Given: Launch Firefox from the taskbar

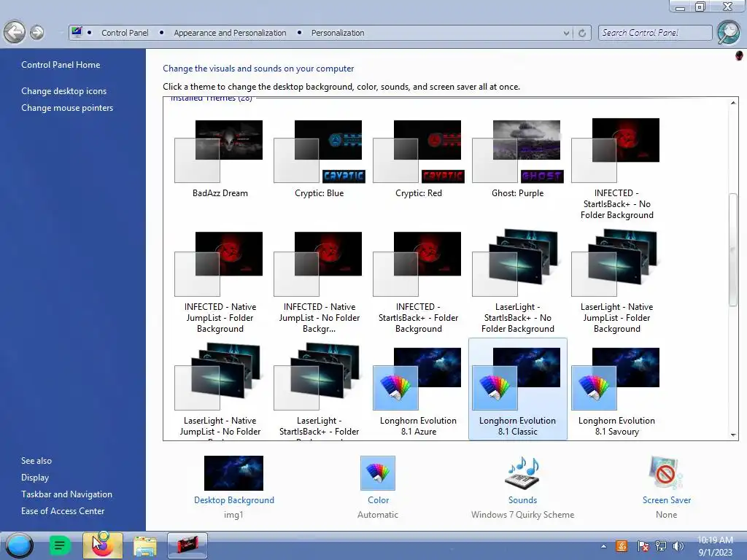Looking at the screenshot, I should click(102, 545).
